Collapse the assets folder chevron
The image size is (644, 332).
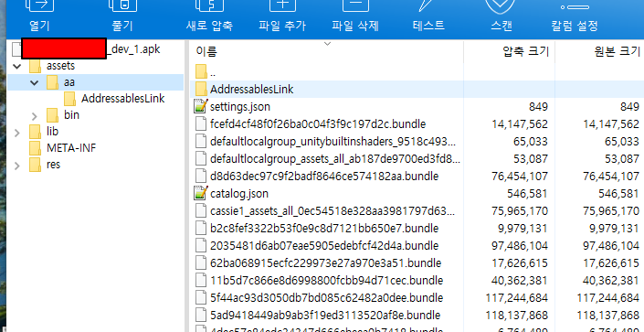[x=16, y=66]
